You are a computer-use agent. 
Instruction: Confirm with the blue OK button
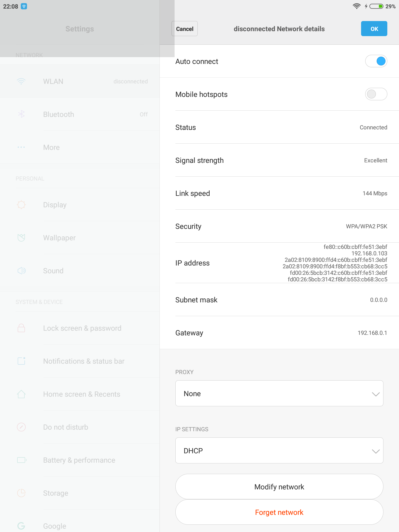[x=374, y=29]
